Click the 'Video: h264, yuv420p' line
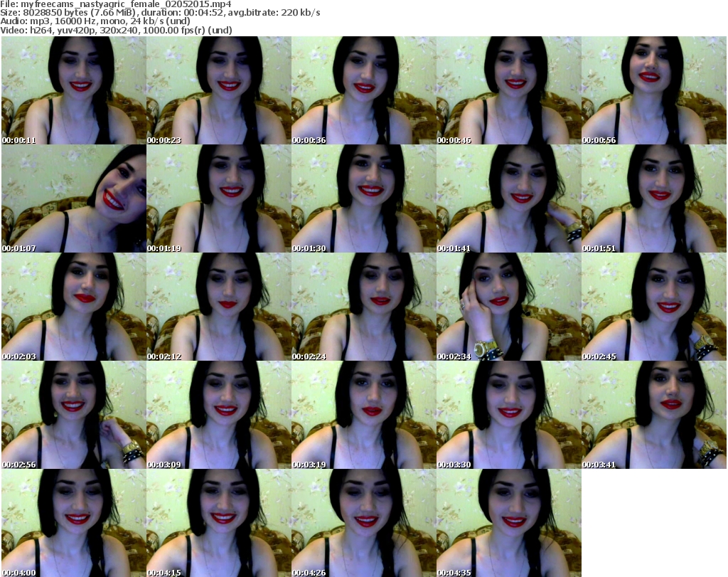The image size is (728, 577). [x=116, y=30]
